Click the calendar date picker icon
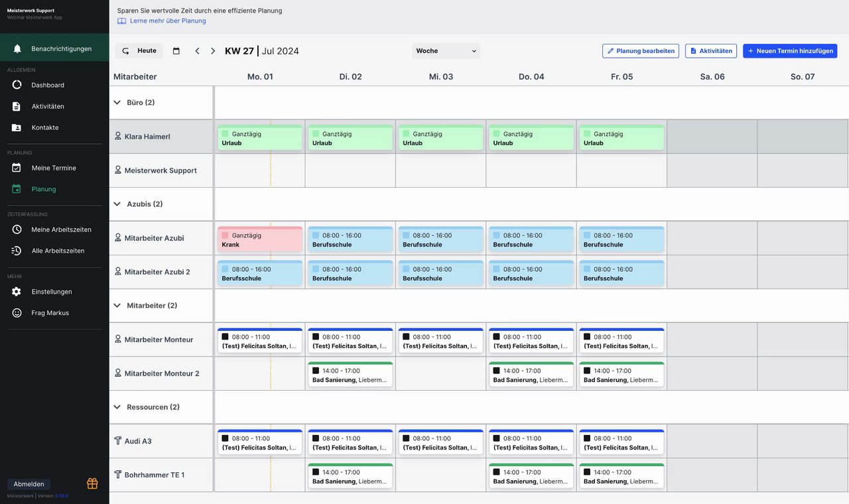This screenshot has width=849, height=504. (176, 51)
